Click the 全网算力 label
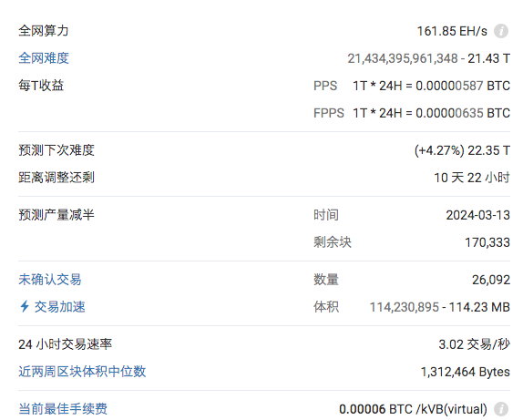Image resolution: width=523 pixels, height=420 pixels. (44, 31)
